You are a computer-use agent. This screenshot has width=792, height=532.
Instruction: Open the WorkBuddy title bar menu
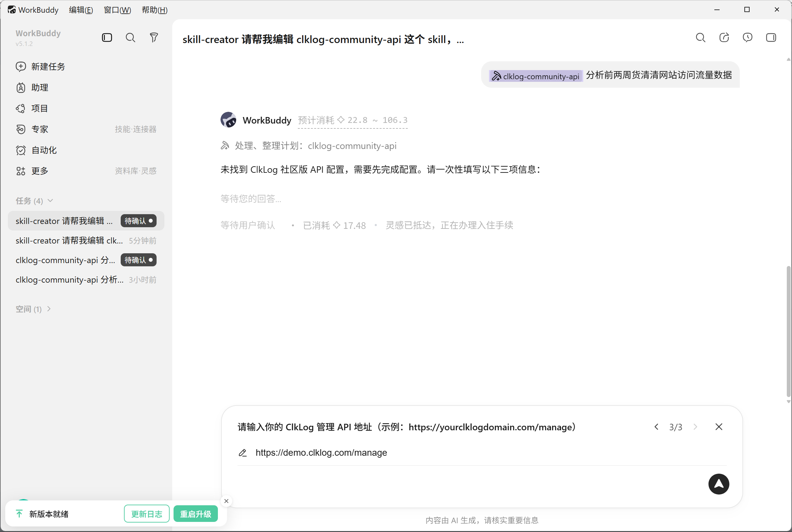pos(38,10)
